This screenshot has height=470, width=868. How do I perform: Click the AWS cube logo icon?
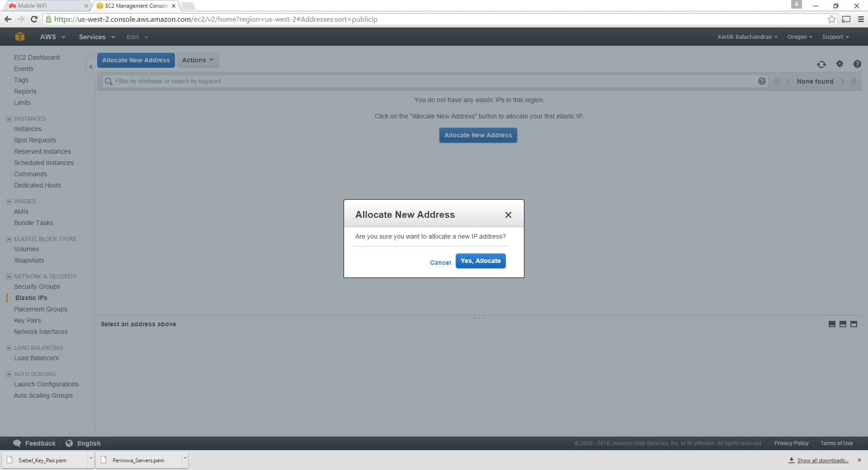(x=19, y=37)
